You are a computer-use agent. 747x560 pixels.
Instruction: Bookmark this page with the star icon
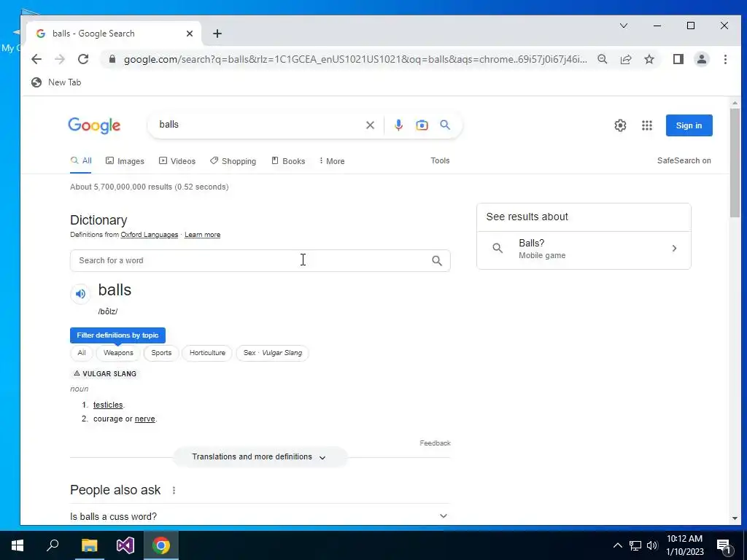[x=649, y=59]
